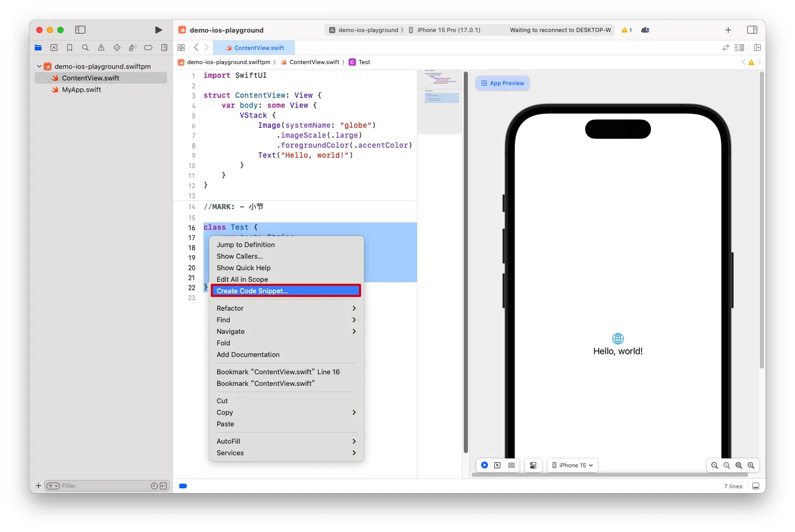The width and height of the screenshot is (795, 532).
Task: Toggle the right inspector panel
Action: (752, 30)
